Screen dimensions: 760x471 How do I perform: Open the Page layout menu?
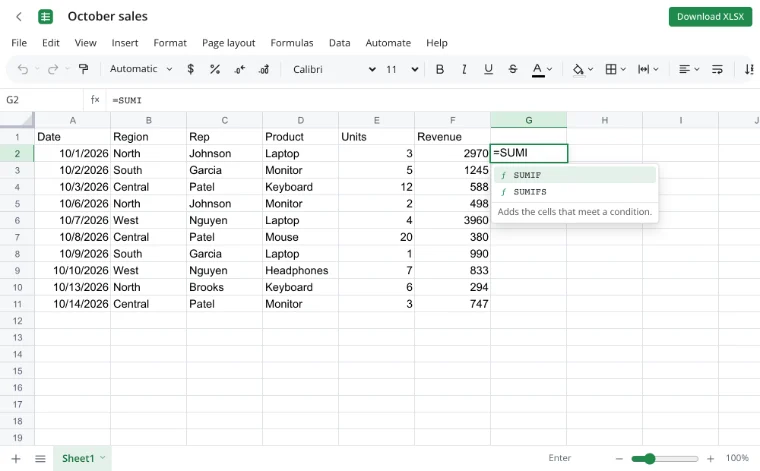coord(228,43)
